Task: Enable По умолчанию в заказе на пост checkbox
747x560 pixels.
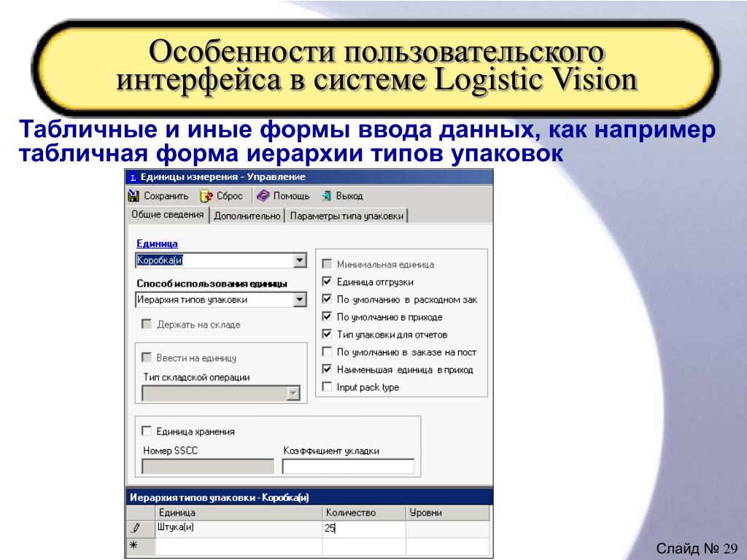Action: coord(327,352)
